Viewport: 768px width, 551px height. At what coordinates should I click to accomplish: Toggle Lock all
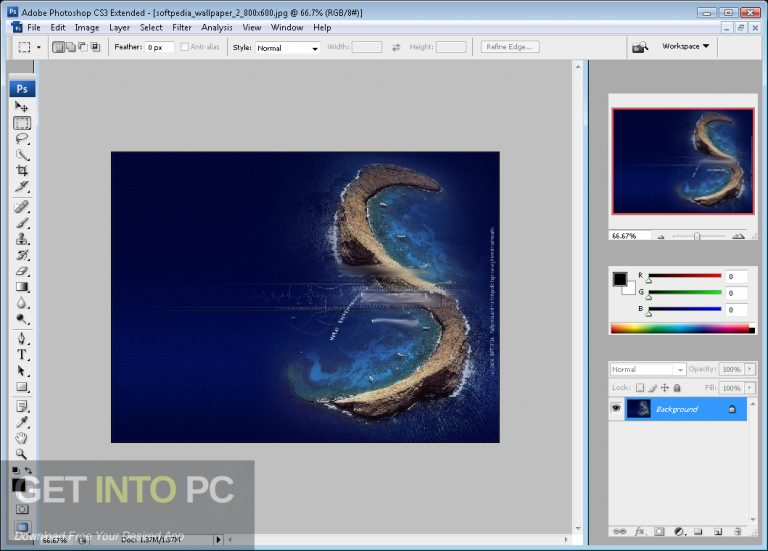pyautogui.click(x=677, y=387)
